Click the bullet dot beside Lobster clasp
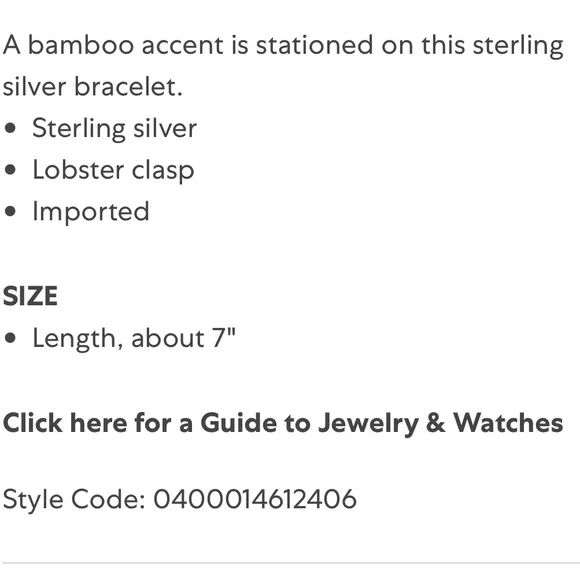The width and height of the screenshot is (580, 580). (10, 170)
